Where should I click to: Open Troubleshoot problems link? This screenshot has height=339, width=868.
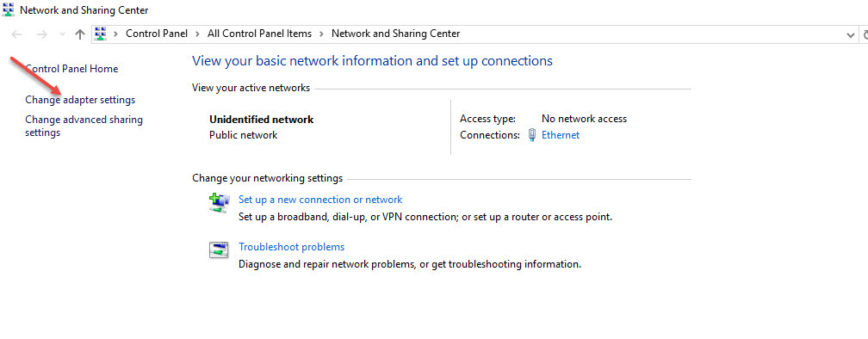click(291, 247)
